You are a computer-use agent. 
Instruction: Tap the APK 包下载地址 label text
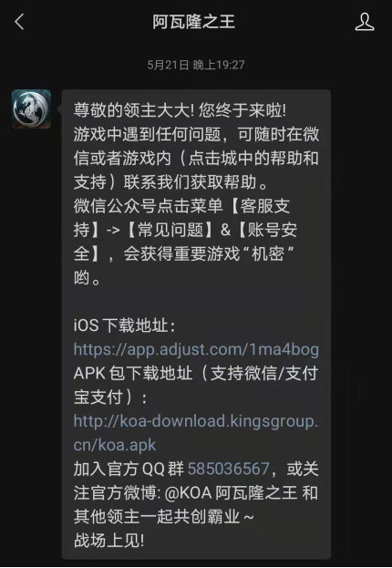[133, 373]
